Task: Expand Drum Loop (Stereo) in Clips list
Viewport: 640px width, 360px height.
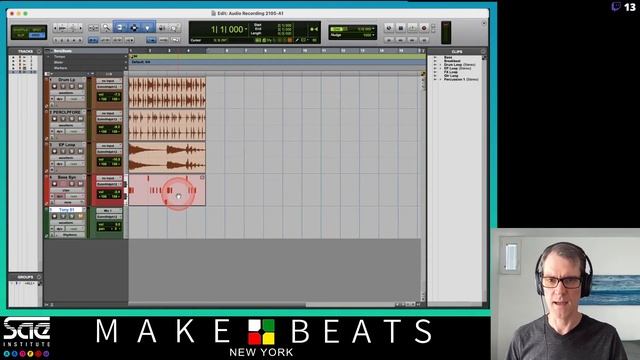Action: coord(440,64)
